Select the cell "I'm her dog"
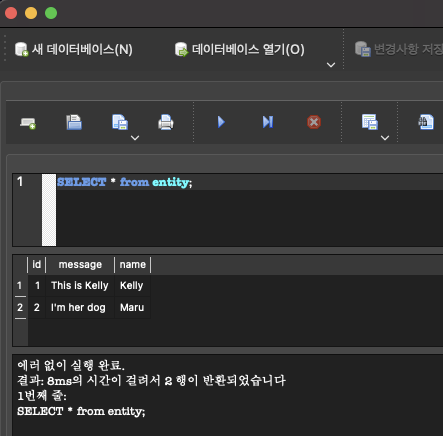This screenshot has height=436, width=443. pos(80,307)
